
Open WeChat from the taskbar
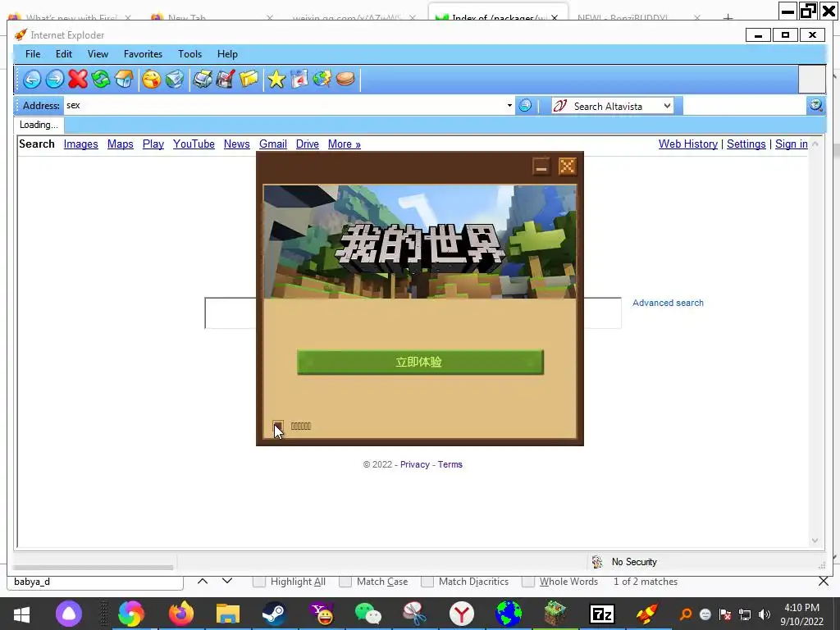coord(368,614)
